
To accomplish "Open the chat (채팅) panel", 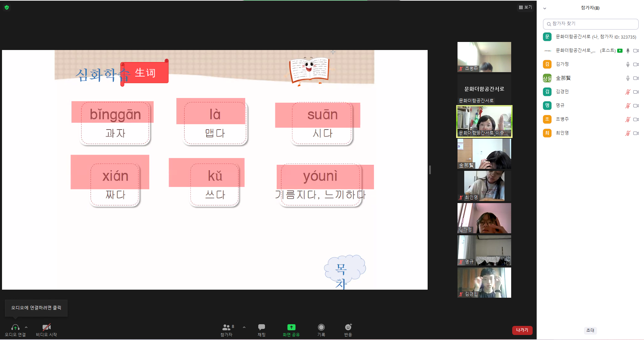I will [262, 329].
